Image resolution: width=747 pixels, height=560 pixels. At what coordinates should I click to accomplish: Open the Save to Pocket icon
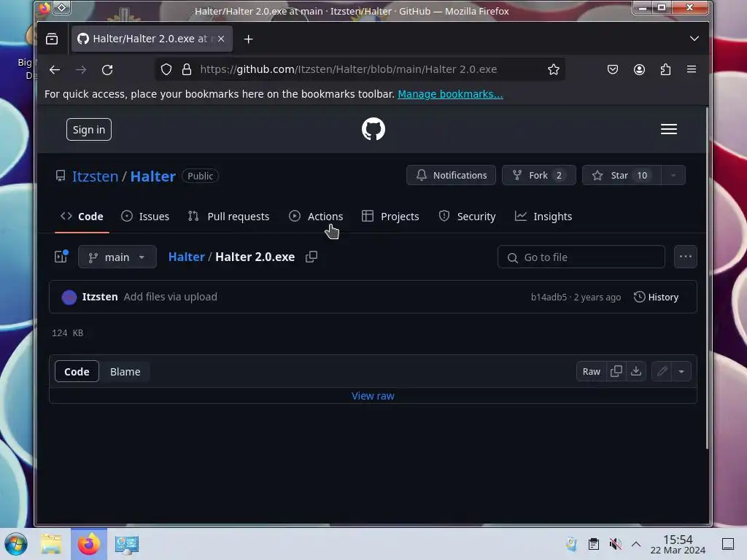point(613,69)
